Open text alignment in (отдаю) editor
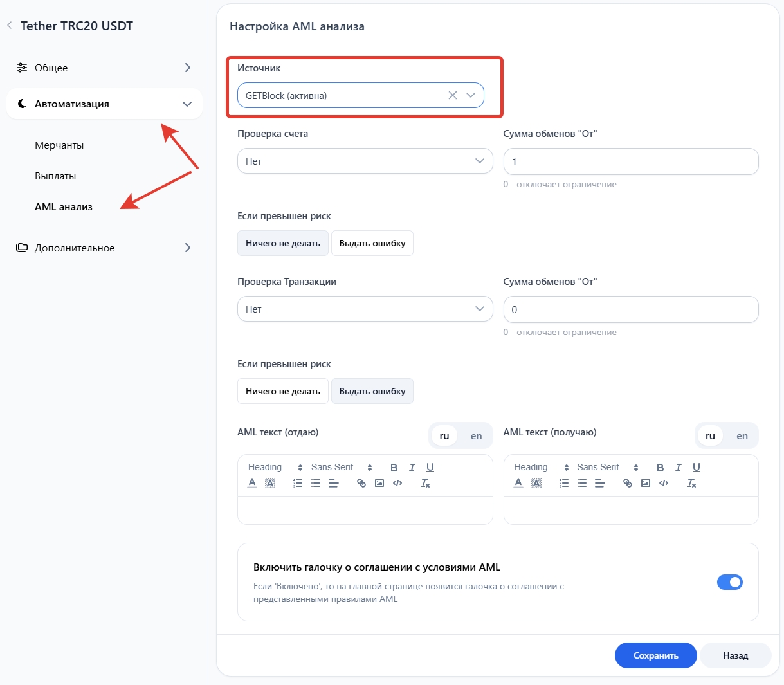This screenshot has width=784, height=685. (334, 483)
